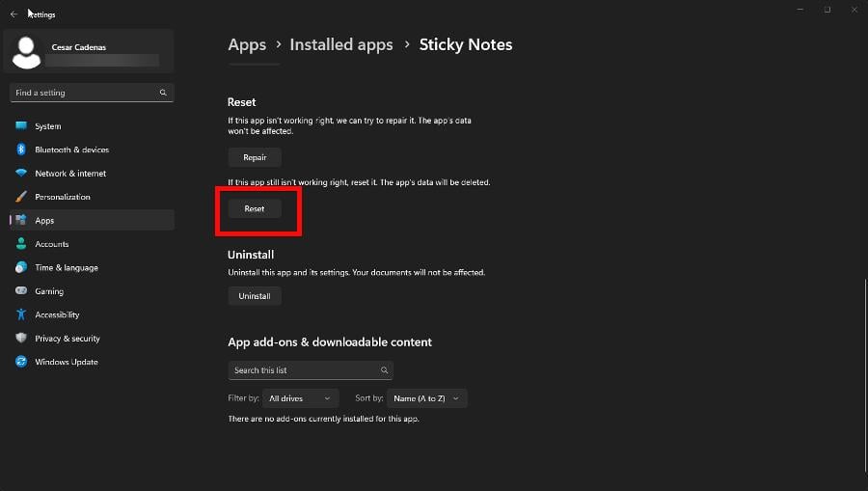Image resolution: width=868 pixels, height=491 pixels.
Task: Click the Find a setting search field
Action: tap(92, 93)
